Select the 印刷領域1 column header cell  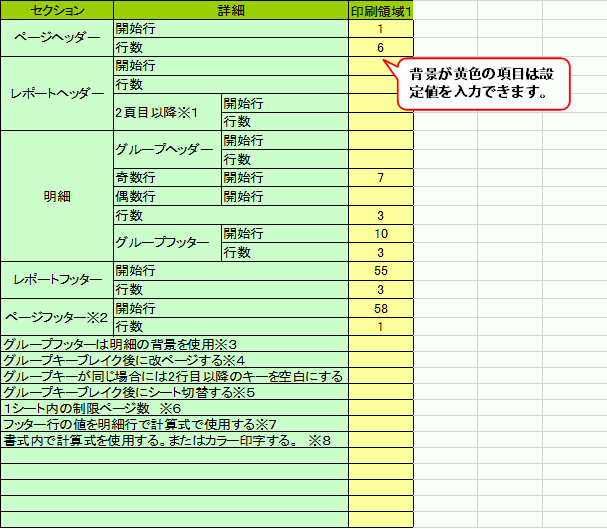[381, 10]
